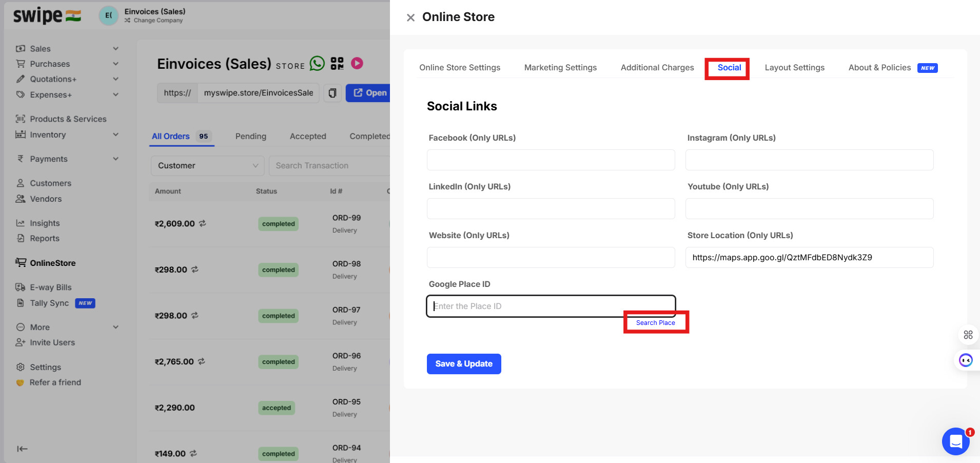Click Change Company under the company name
Viewport: 980px width, 463px height.
click(158, 21)
